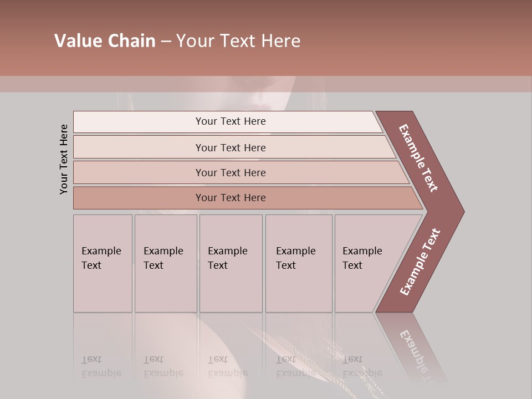
Task: Click the bold "Value Chain" title words
Action: 105,41
